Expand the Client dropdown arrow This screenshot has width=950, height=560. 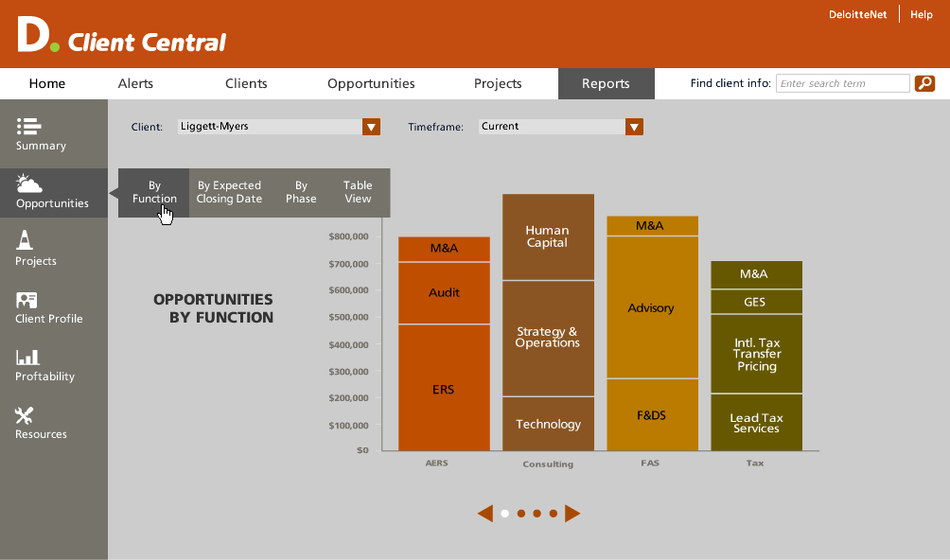click(x=372, y=127)
